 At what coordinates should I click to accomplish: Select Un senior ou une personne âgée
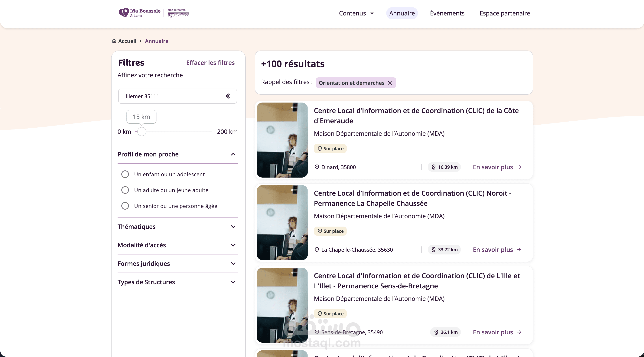click(x=125, y=206)
